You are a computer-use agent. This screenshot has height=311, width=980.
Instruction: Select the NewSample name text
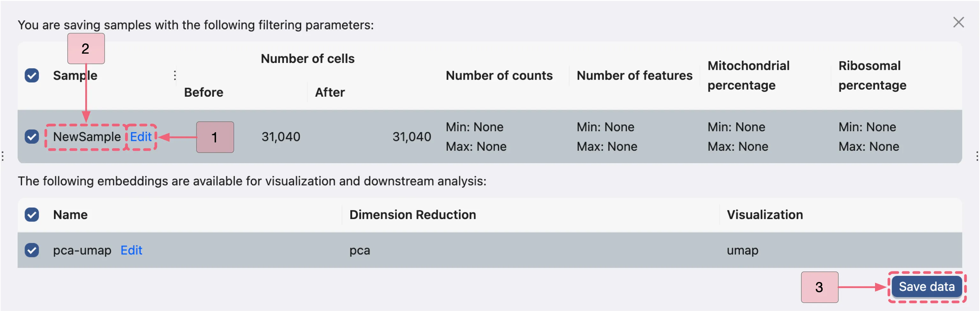pyautogui.click(x=87, y=137)
